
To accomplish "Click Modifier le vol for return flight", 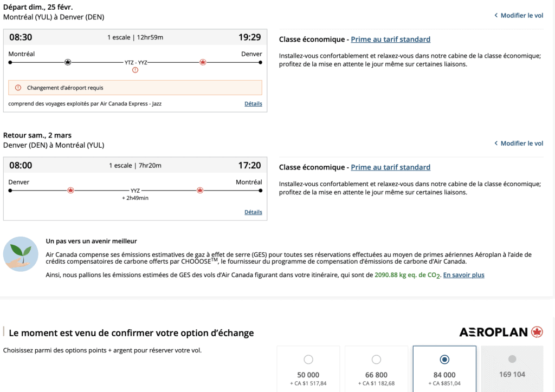I will pos(519,143).
